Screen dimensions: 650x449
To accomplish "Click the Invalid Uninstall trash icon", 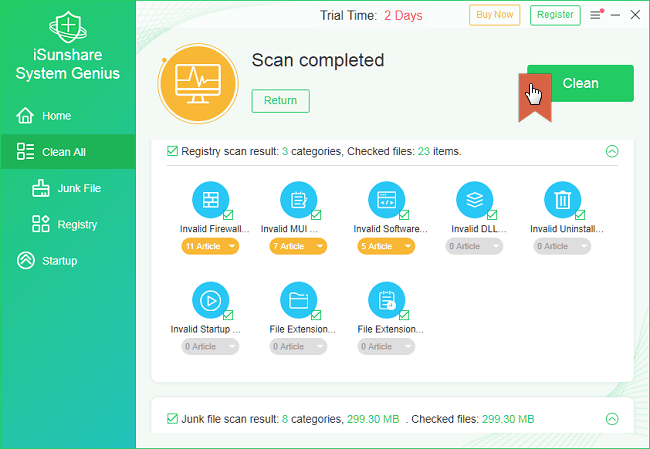I will pyautogui.click(x=562, y=199).
